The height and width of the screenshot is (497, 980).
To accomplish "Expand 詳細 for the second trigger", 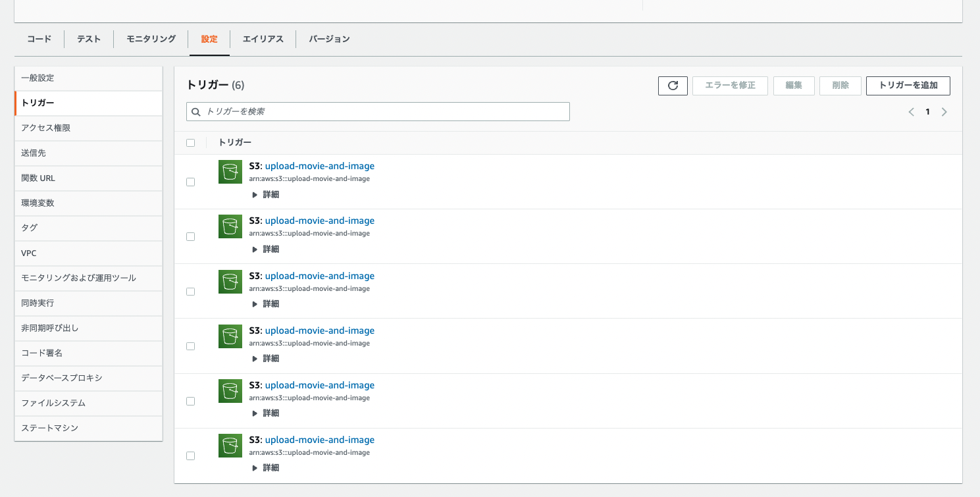I will tap(266, 249).
